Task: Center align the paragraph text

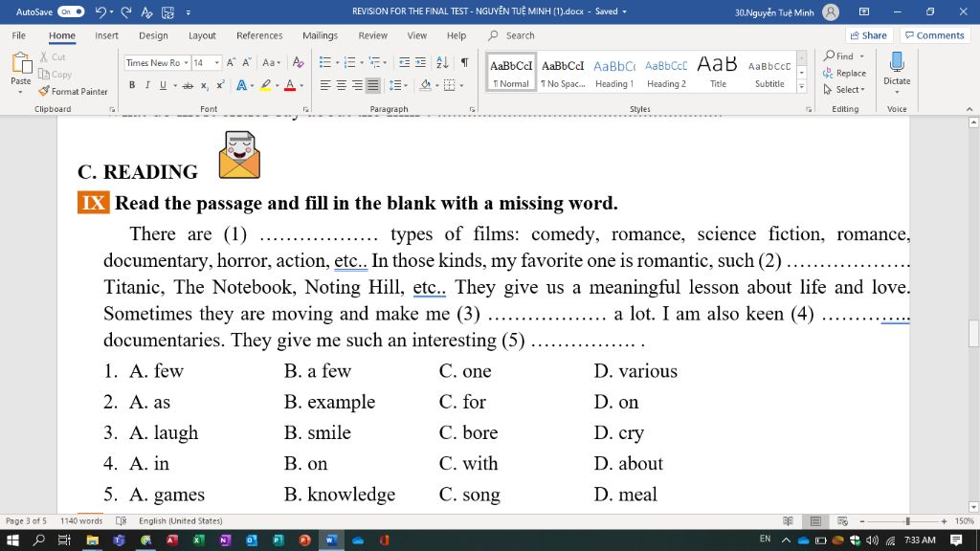Action: point(342,85)
